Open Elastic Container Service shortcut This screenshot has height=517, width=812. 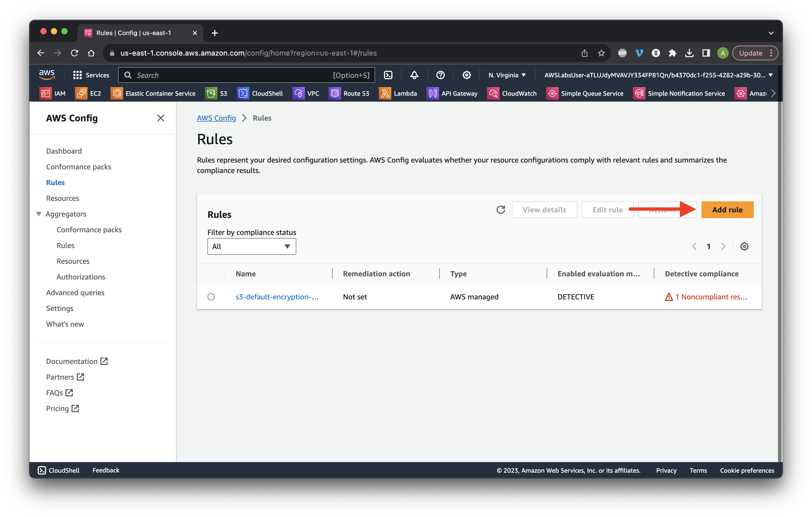click(x=153, y=93)
